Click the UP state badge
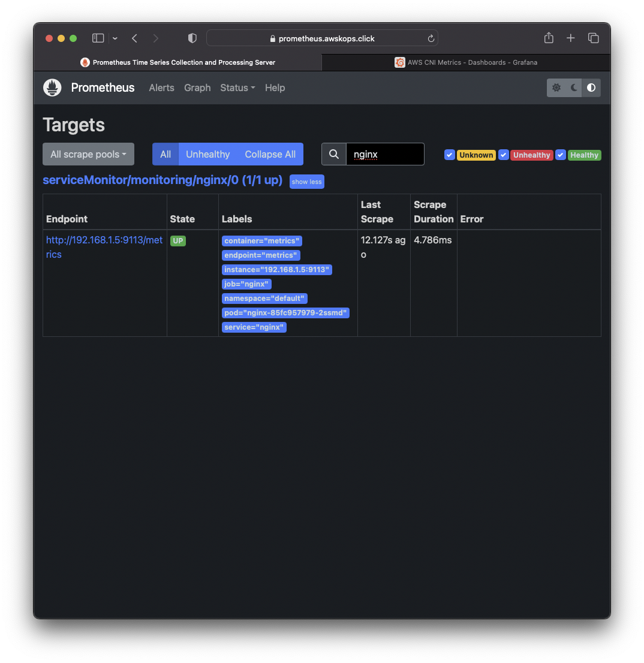The width and height of the screenshot is (644, 663). tap(178, 240)
